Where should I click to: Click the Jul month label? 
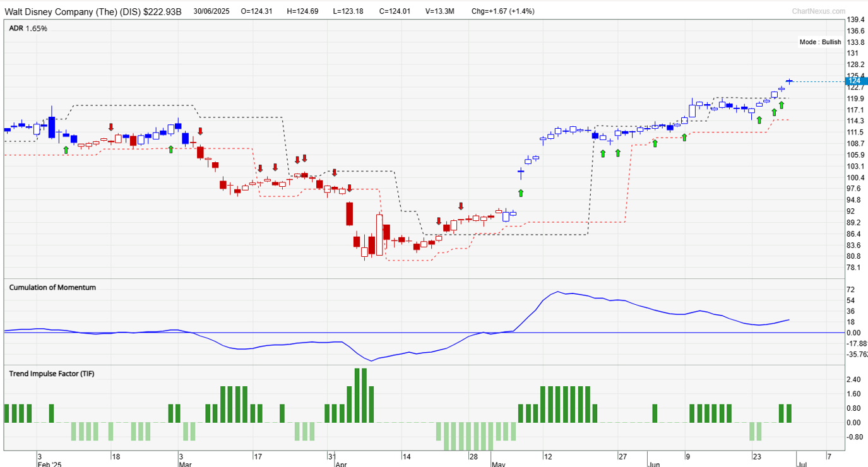801,463
